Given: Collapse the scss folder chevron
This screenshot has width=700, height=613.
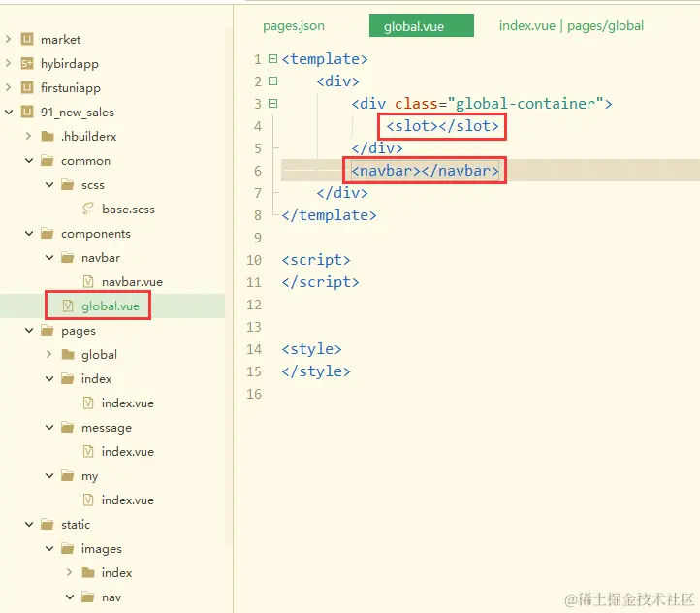Looking at the screenshot, I should point(49,185).
